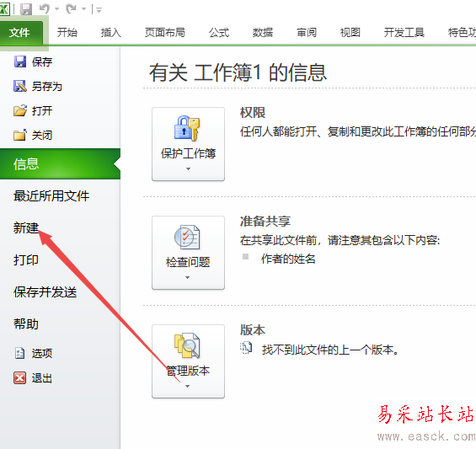This screenshot has width=476, height=449.
Task: Click the 保存 floppy disk icon in sidebar
Action: (20, 61)
